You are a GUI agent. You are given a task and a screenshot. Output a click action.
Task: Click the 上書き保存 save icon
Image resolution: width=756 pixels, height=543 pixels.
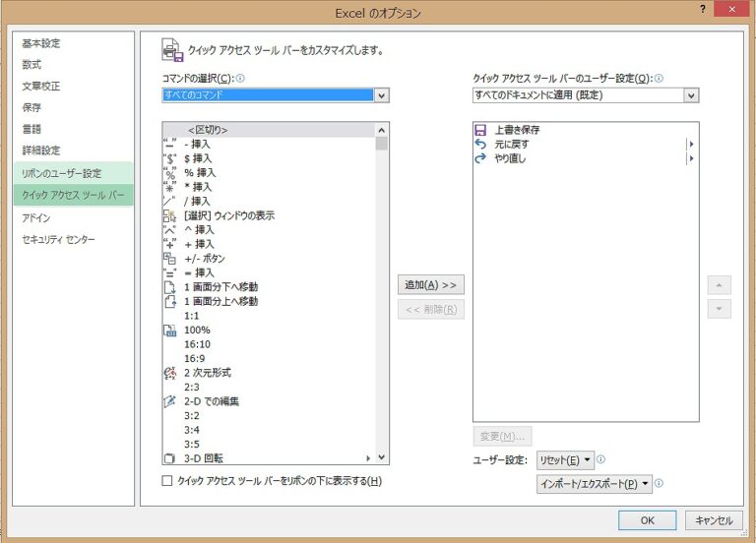pos(480,130)
